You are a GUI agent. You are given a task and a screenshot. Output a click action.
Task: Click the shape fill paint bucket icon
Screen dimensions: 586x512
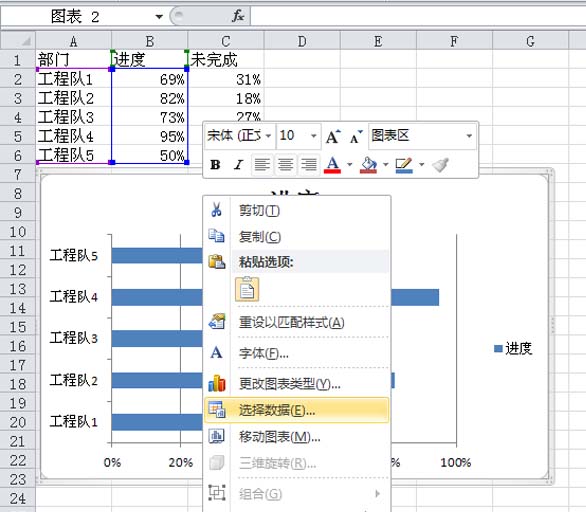tap(368, 164)
